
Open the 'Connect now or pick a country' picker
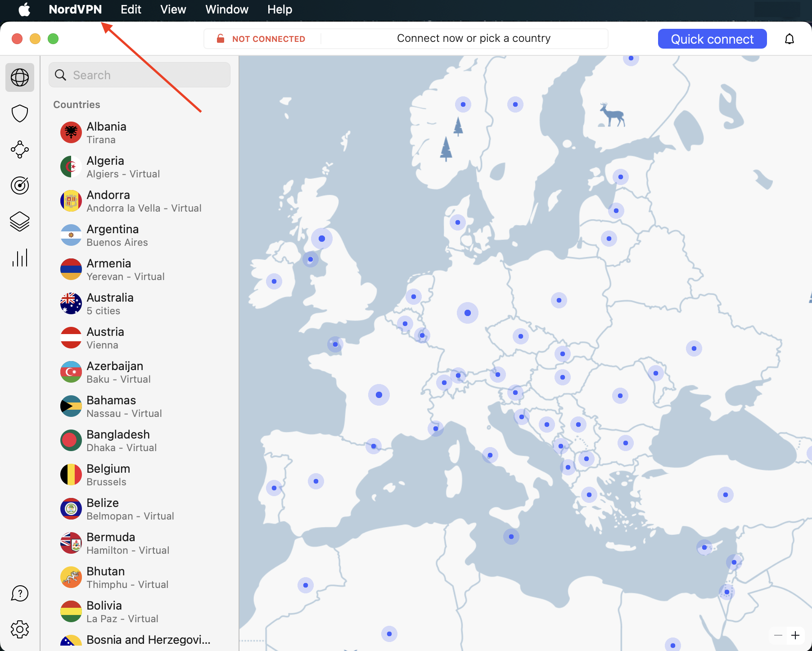[473, 38]
